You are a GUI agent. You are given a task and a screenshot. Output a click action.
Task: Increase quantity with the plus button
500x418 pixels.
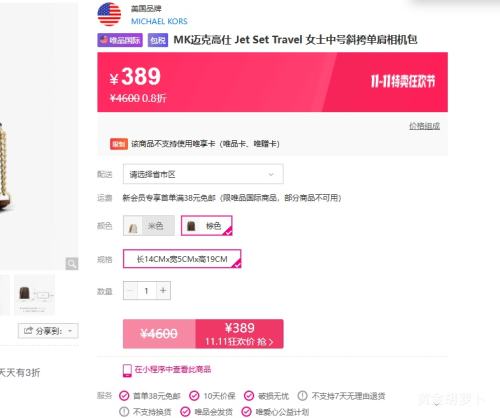163,291
